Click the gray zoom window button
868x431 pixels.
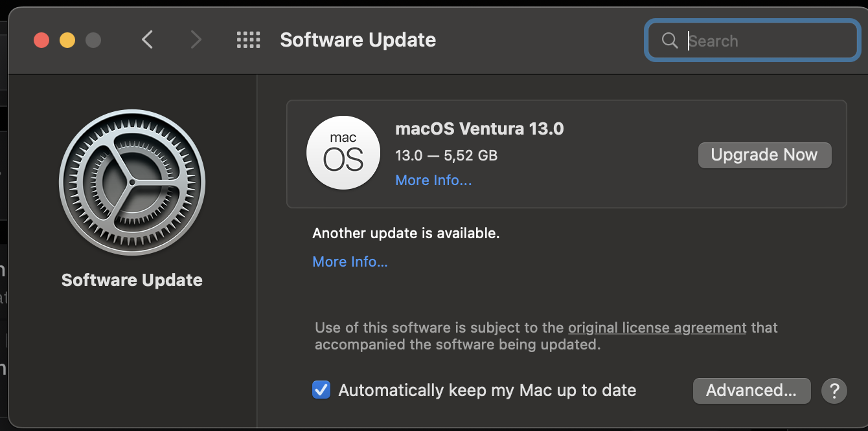point(93,40)
